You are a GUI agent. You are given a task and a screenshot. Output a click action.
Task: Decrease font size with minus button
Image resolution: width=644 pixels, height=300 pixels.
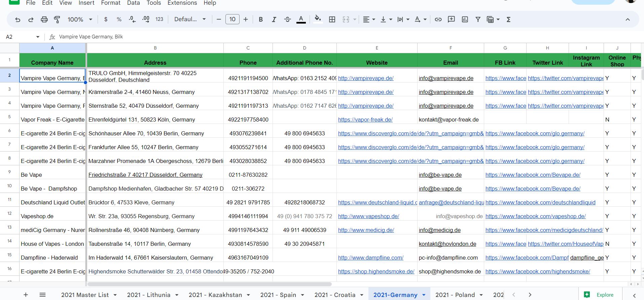click(x=219, y=20)
